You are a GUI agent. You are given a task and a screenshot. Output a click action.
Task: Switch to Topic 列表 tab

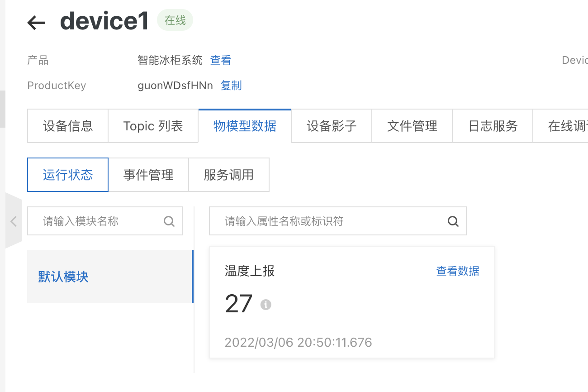(x=153, y=126)
